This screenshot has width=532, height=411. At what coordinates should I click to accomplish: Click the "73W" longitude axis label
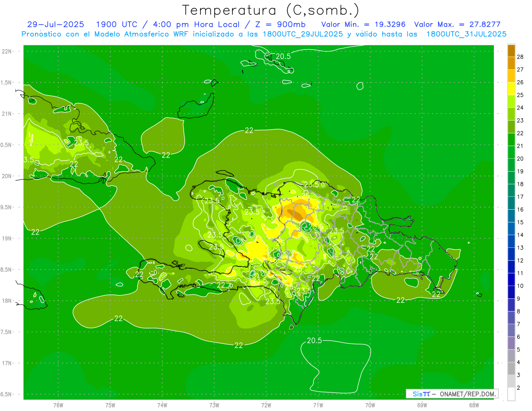214,405
